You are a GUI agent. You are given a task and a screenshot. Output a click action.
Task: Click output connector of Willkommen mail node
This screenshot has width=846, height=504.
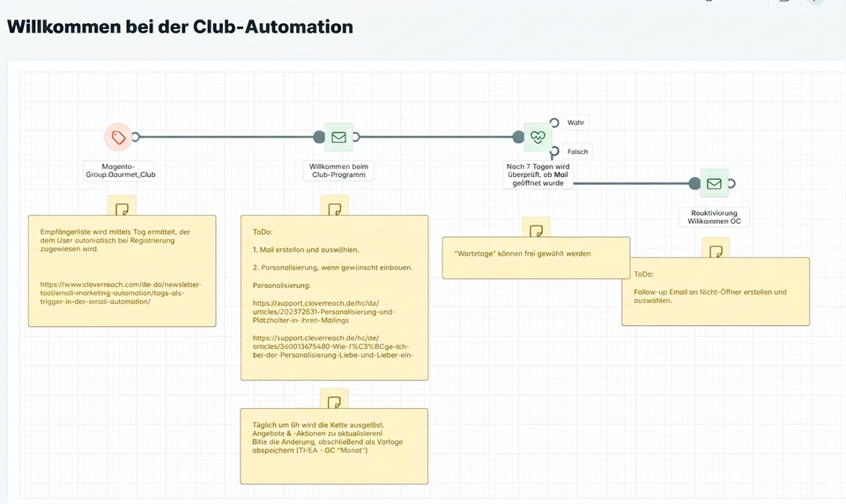pos(355,137)
